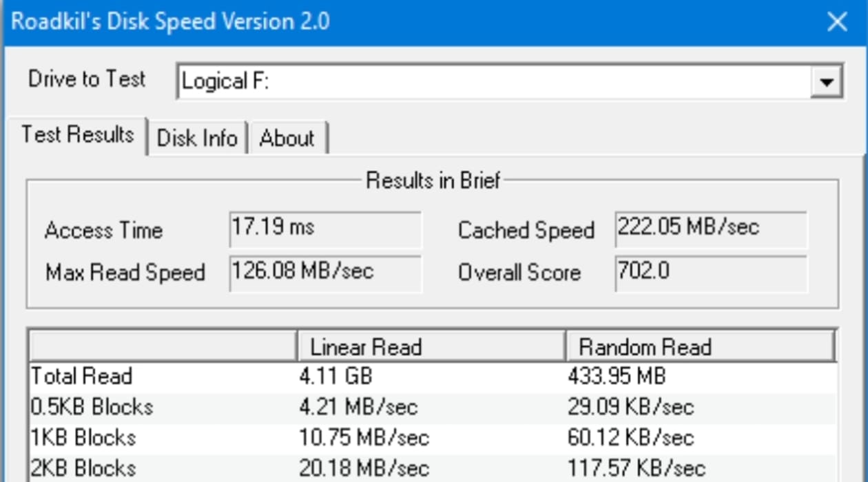Image resolution: width=868 pixels, height=482 pixels.
Task: Open the About tab
Action: (x=287, y=138)
